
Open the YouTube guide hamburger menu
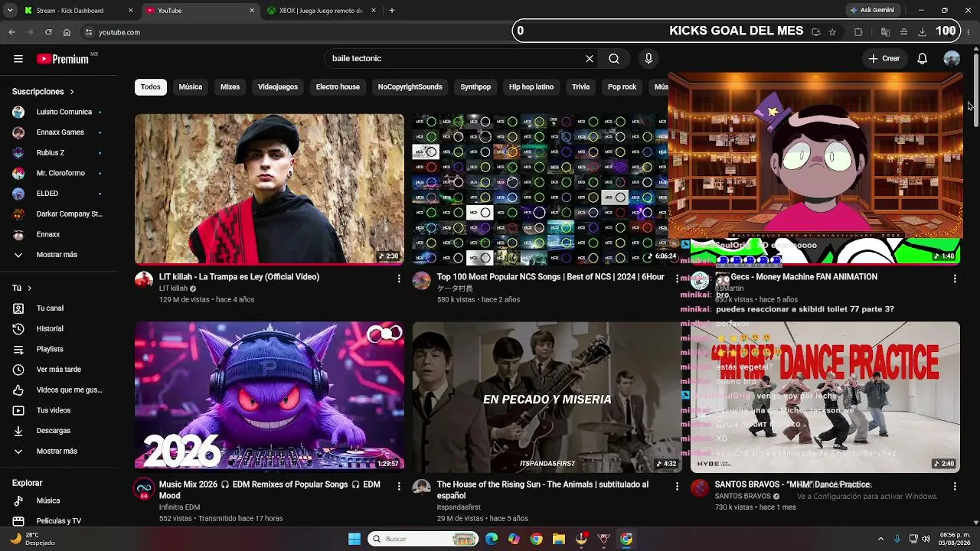(18, 59)
